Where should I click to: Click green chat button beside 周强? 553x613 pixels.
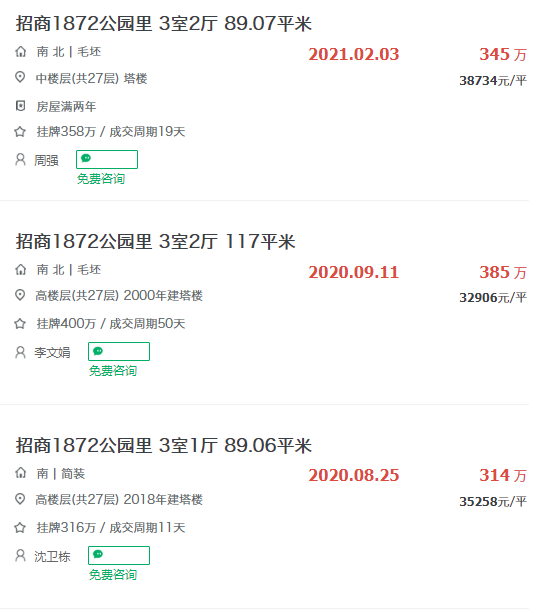tap(107, 160)
